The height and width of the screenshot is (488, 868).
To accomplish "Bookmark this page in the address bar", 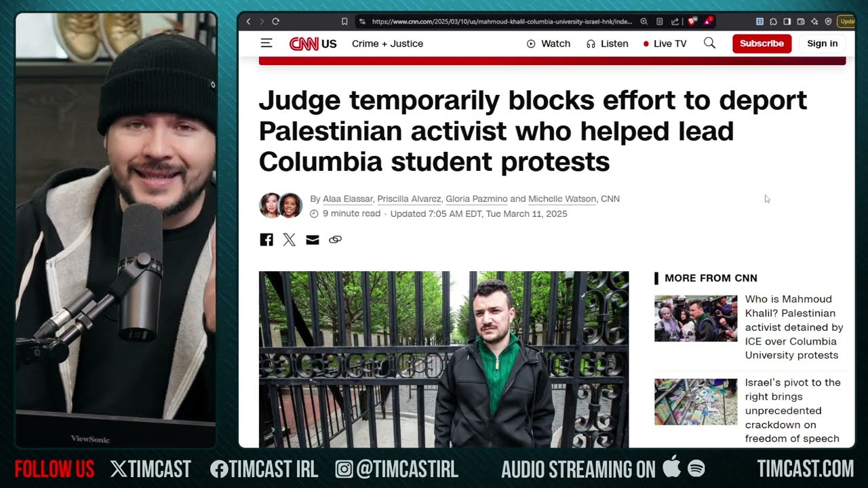I will click(344, 22).
